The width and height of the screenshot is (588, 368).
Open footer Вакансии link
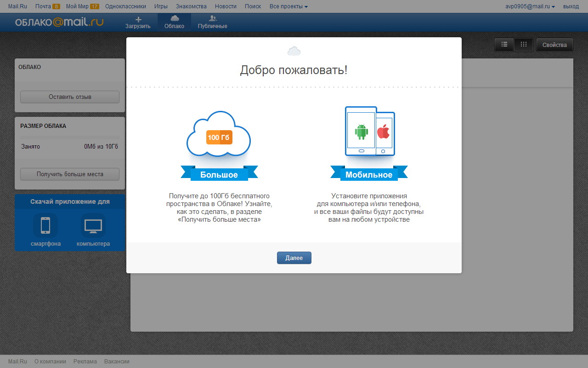pyautogui.click(x=117, y=362)
